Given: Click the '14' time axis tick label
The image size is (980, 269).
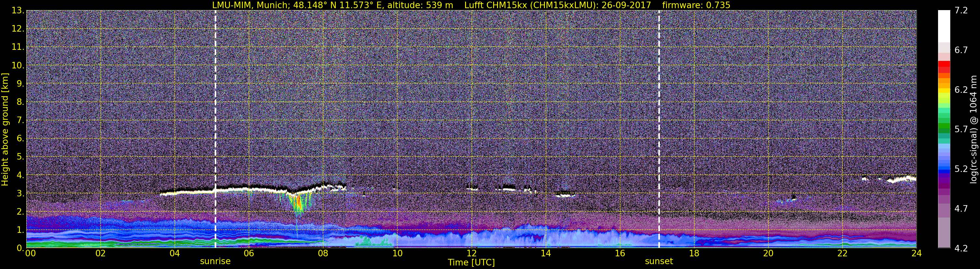Looking at the screenshot, I should [545, 253].
